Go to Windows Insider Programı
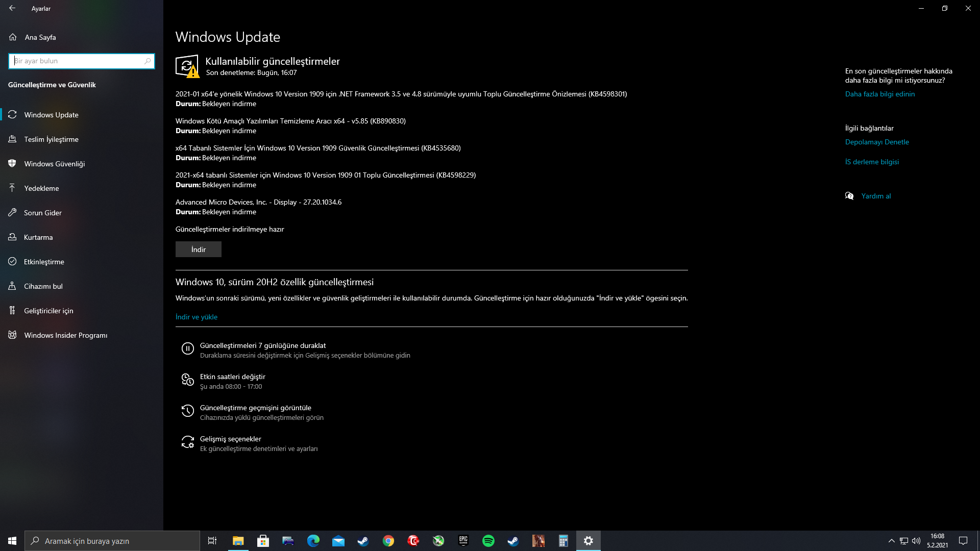The width and height of the screenshot is (980, 551). tap(65, 335)
